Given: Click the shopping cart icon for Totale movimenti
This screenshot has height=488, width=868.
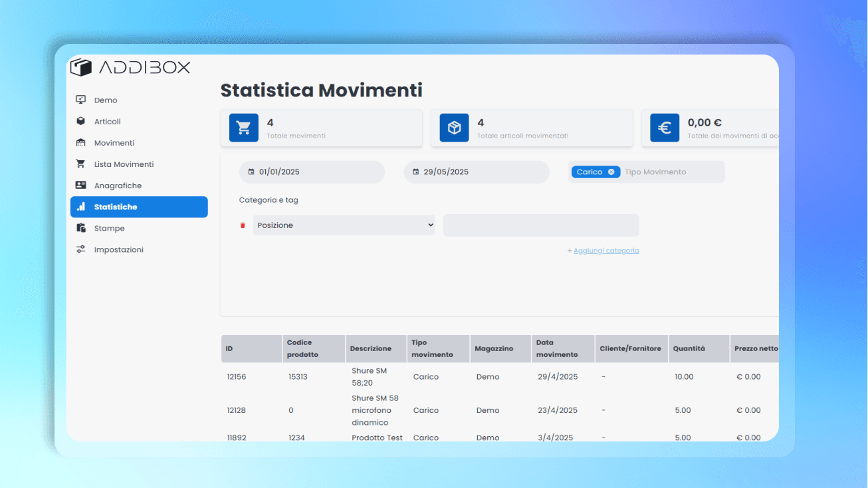Looking at the screenshot, I should click(x=244, y=128).
